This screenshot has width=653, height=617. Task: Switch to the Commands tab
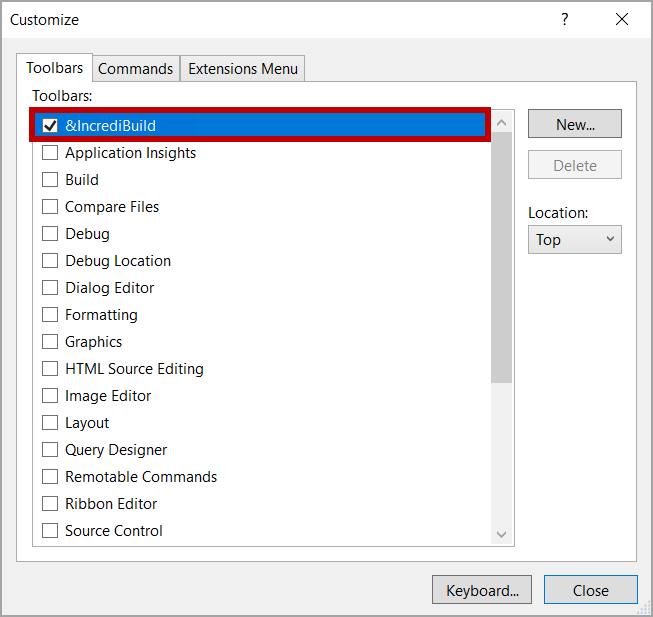[135, 69]
